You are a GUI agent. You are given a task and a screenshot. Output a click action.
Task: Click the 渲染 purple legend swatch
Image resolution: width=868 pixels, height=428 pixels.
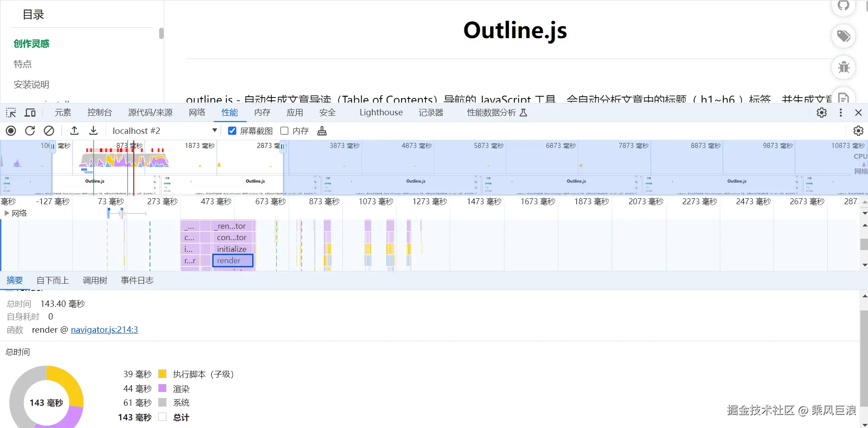pyautogui.click(x=162, y=389)
